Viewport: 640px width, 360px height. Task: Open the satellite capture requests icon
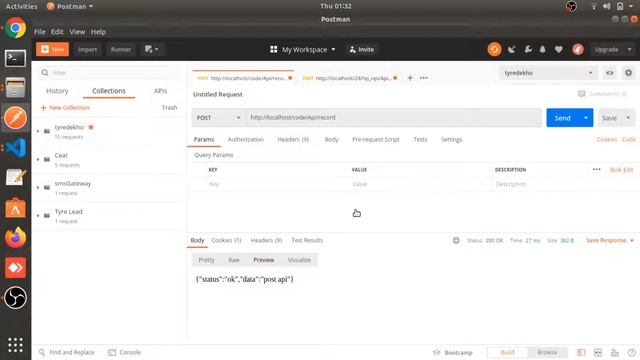pyautogui.click(x=511, y=49)
